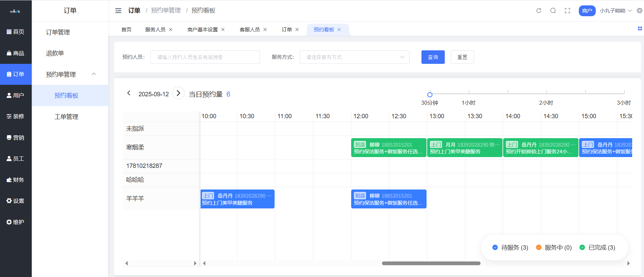Close the 服务人员 tab

[x=171, y=30]
